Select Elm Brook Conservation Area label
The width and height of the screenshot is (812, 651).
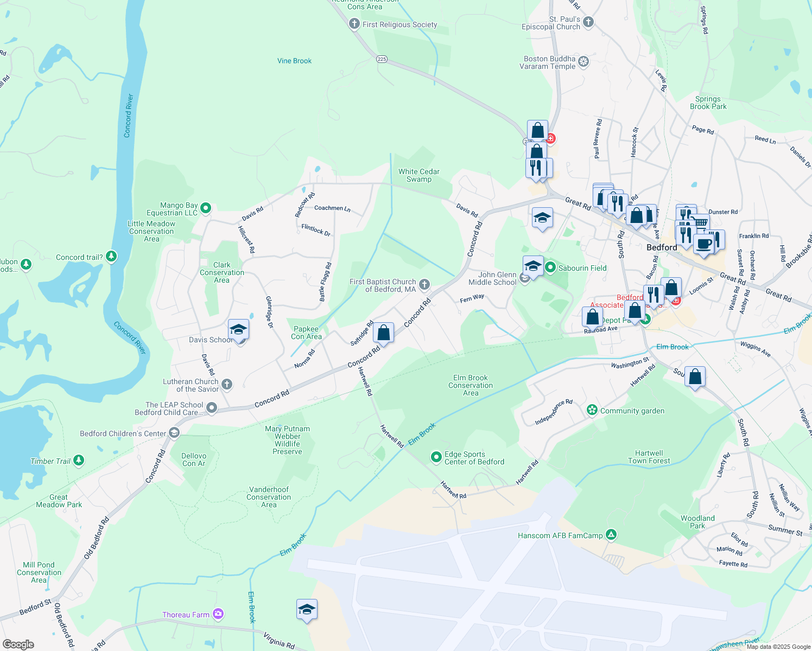[471, 385]
